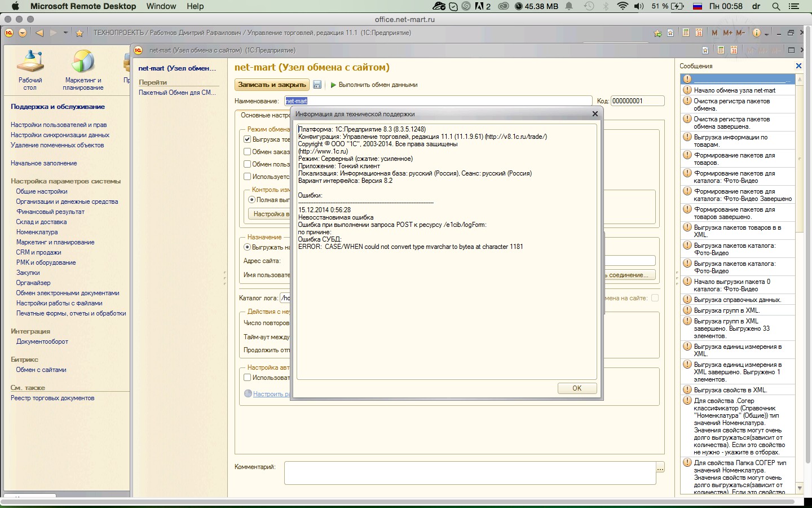Select the Выгружать на... radio button
Screen dimensions: 812x508
point(247,247)
